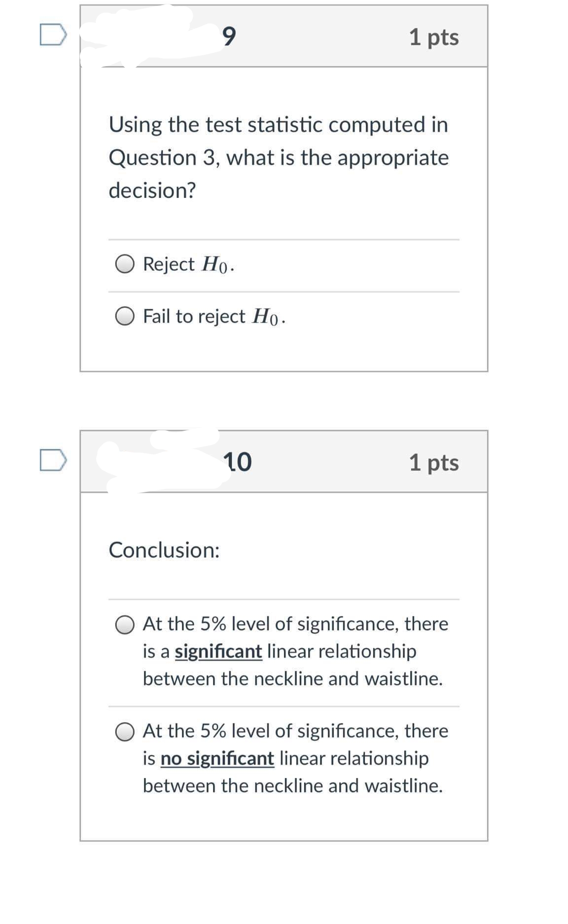Image resolution: width=568 pixels, height=924 pixels.
Task: Click the Question 10 number header
Action: (238, 462)
